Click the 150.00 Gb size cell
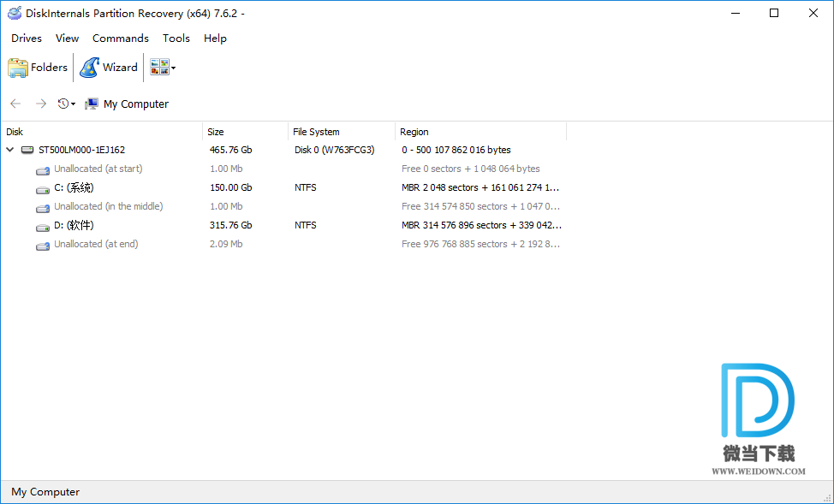The image size is (834, 504). click(x=231, y=187)
